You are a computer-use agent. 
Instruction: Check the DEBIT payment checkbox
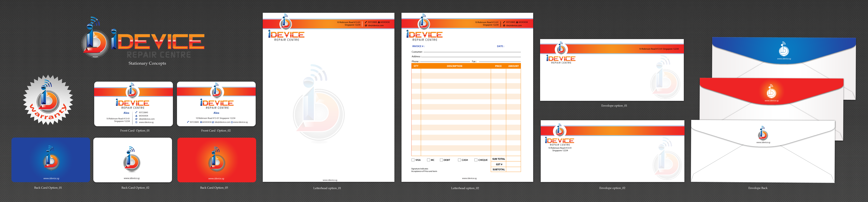pos(441,160)
